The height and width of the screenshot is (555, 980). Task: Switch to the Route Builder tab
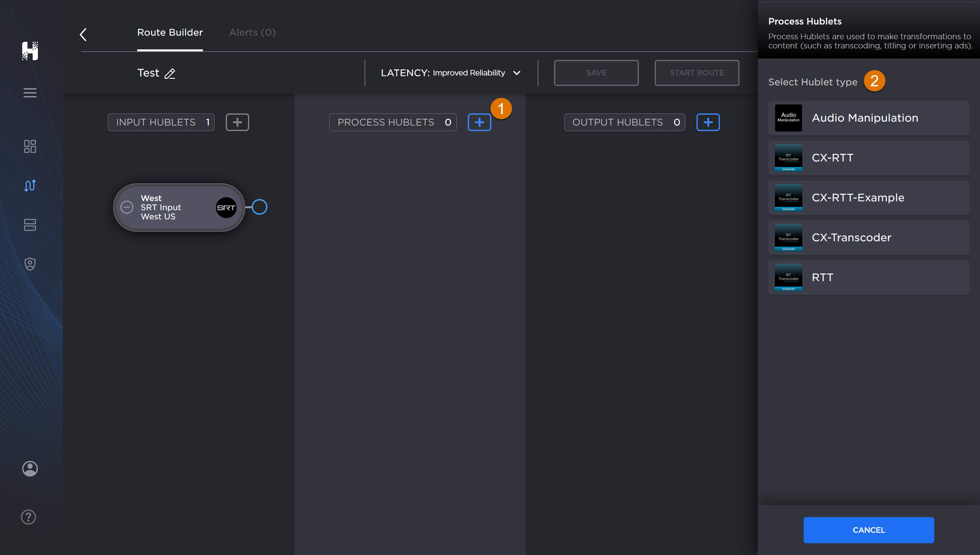click(x=170, y=32)
